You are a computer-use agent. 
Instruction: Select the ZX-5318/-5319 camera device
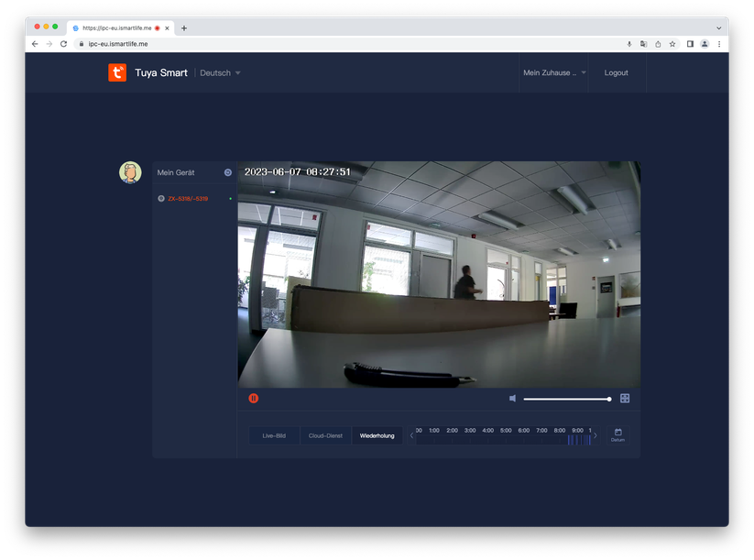pos(188,198)
